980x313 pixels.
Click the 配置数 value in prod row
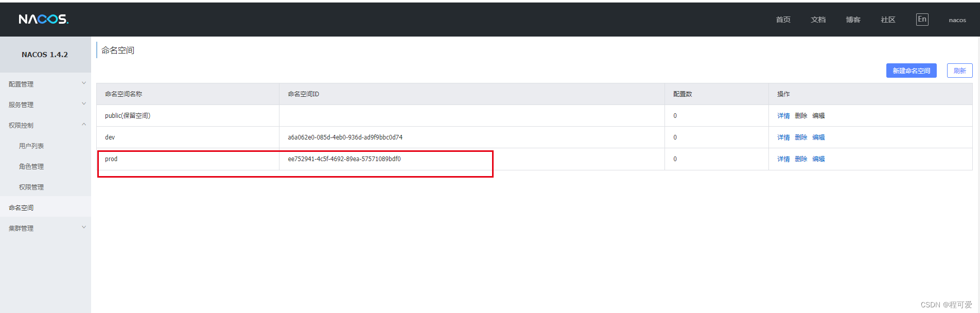pos(675,159)
